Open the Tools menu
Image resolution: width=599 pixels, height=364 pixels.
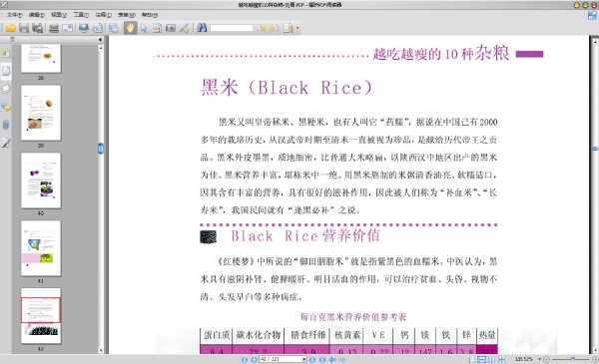[81, 15]
